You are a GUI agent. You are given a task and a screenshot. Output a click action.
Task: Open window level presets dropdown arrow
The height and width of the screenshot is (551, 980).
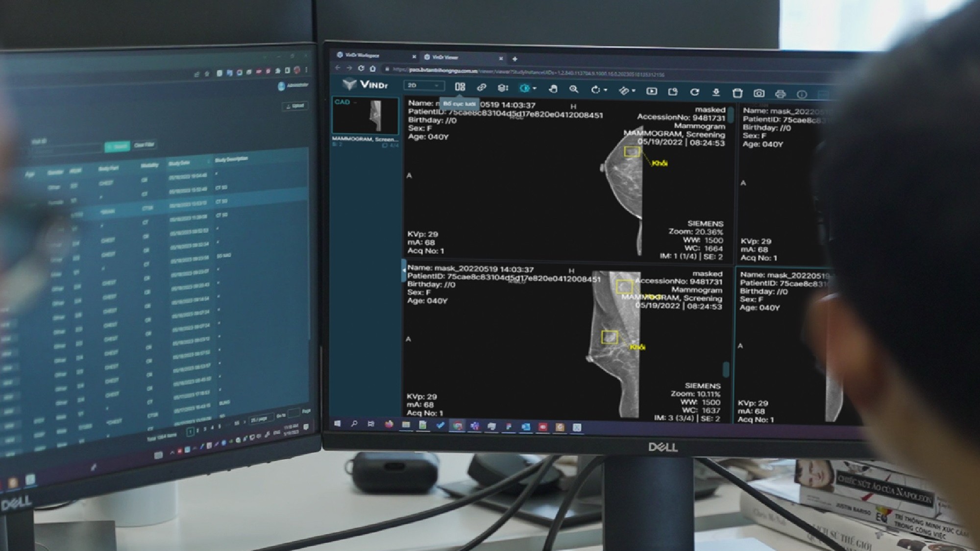pyautogui.click(x=535, y=89)
